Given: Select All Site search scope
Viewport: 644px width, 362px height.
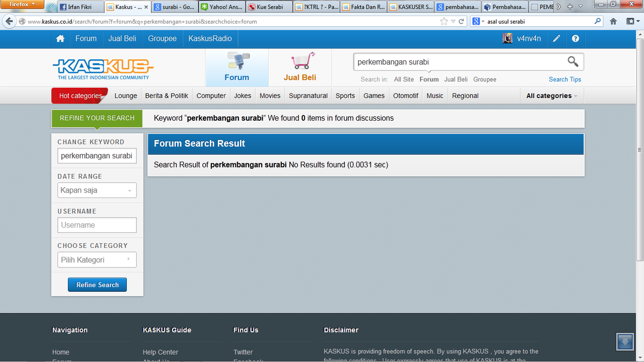Looking at the screenshot, I should click(404, 79).
